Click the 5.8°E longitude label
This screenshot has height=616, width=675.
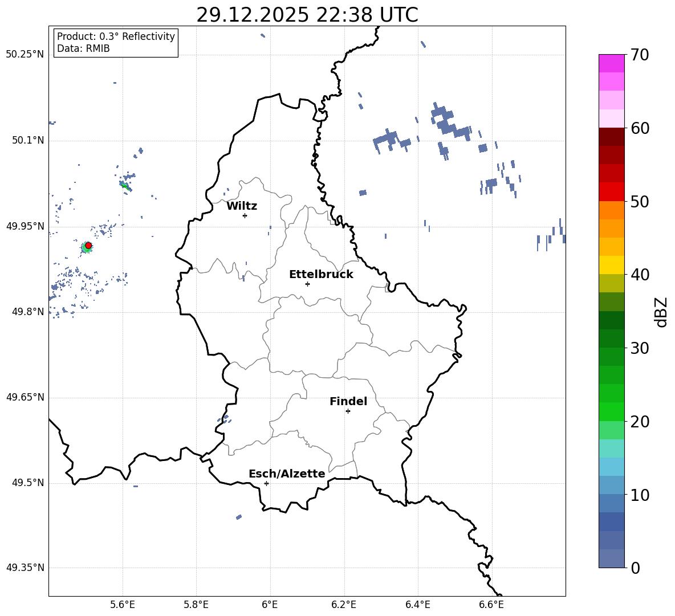click(196, 605)
